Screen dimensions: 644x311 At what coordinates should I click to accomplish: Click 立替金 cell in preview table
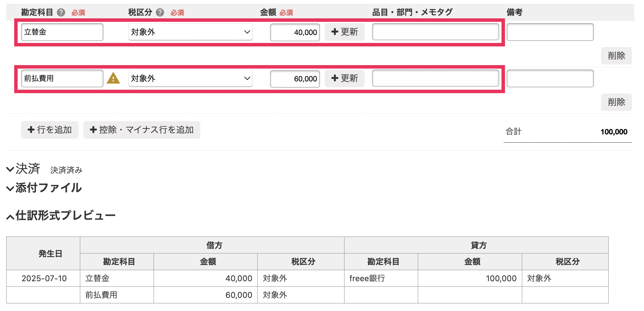pyautogui.click(x=117, y=278)
